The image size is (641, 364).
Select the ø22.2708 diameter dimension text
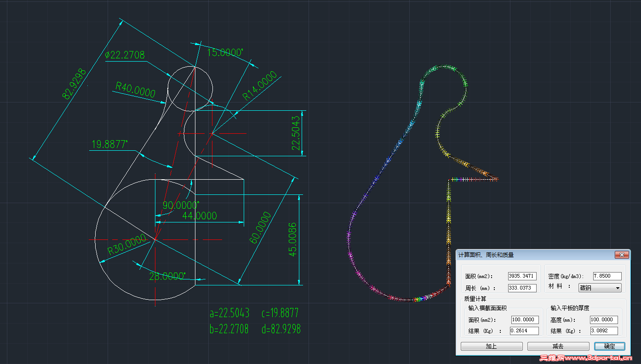coord(125,55)
